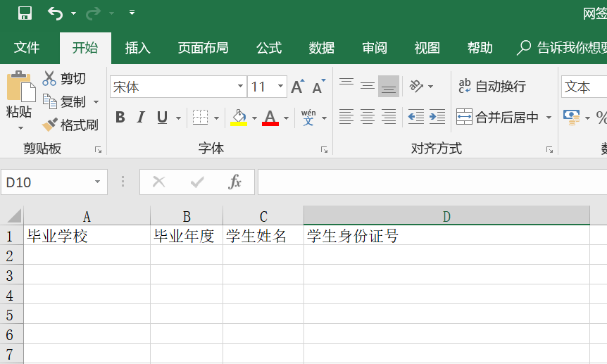Toggle Wrap Text (自动换行)
Image resolution: width=607 pixels, height=364 pixels.
pos(492,87)
